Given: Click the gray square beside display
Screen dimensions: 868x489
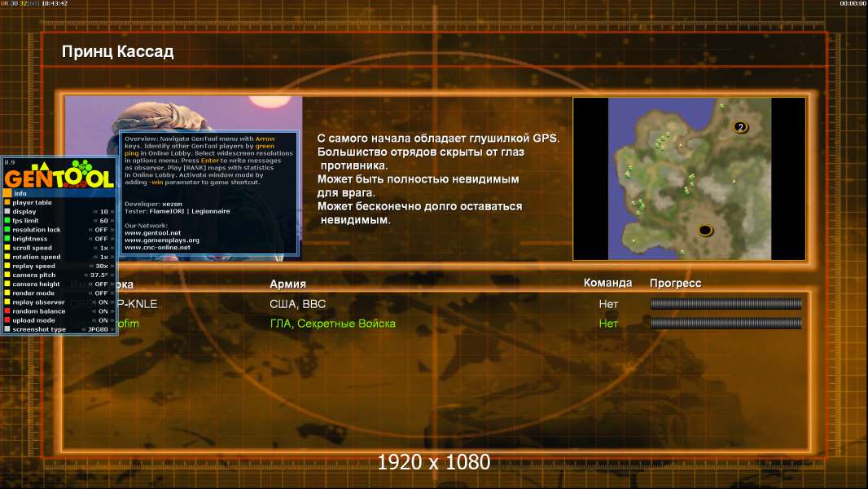Looking at the screenshot, I should (x=7, y=212).
